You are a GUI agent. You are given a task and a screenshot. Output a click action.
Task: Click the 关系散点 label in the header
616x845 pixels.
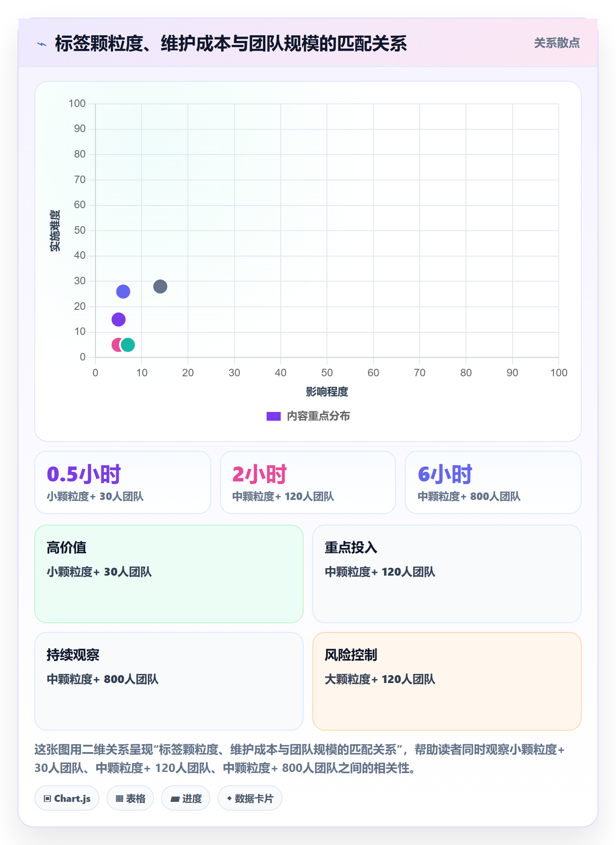click(557, 43)
